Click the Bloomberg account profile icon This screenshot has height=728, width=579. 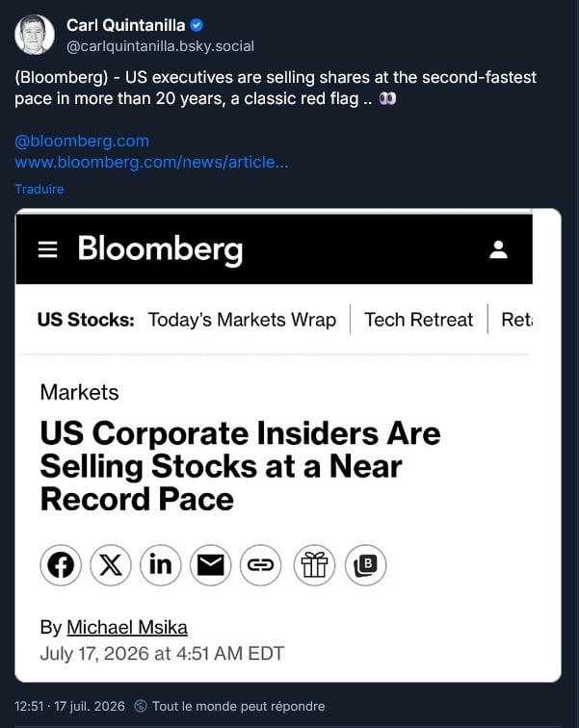[498, 249]
